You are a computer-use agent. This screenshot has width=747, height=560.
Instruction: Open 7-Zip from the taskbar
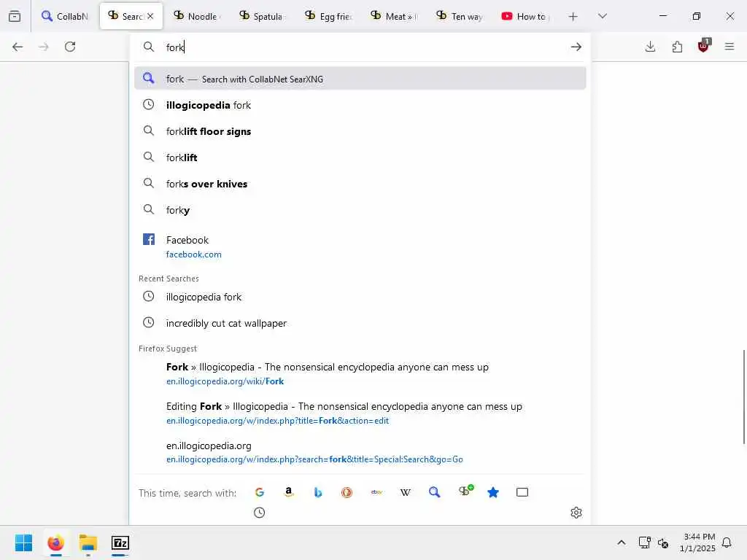(120, 542)
